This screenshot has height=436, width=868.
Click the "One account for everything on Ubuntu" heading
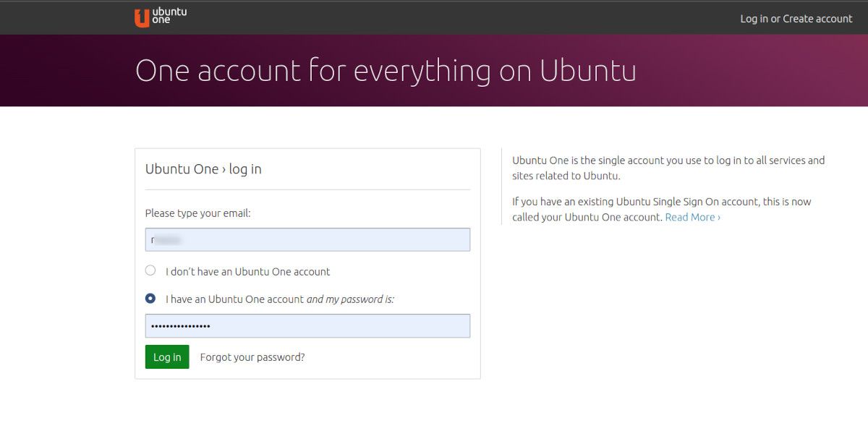pyautogui.click(x=386, y=71)
